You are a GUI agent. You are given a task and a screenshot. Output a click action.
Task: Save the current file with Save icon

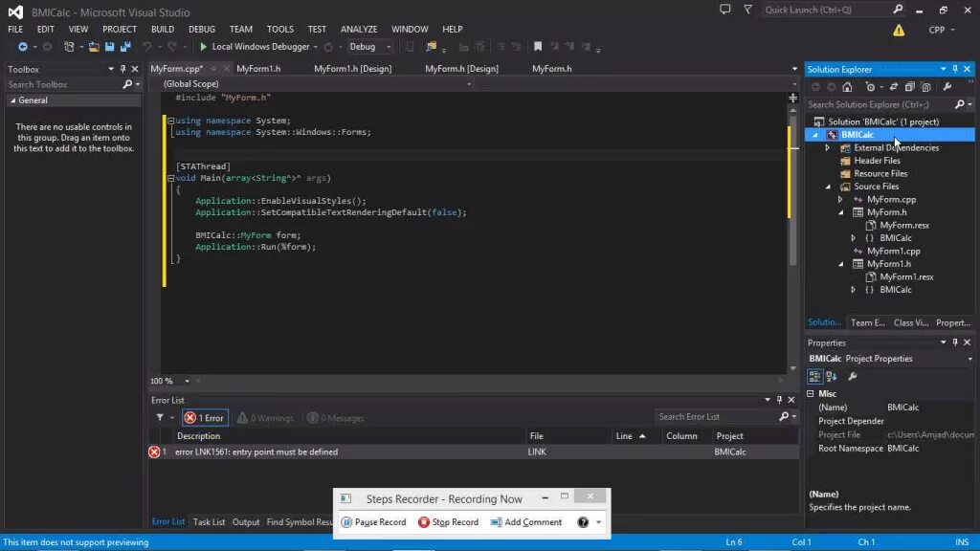click(x=109, y=47)
